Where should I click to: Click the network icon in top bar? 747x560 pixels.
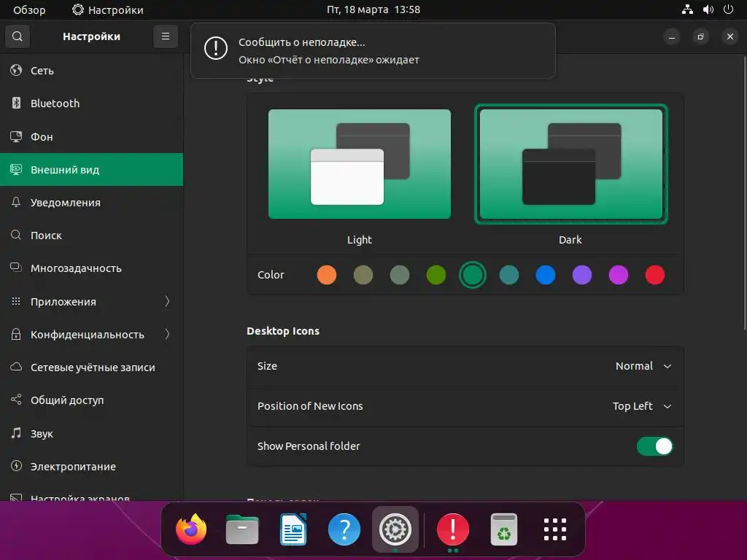click(x=687, y=9)
